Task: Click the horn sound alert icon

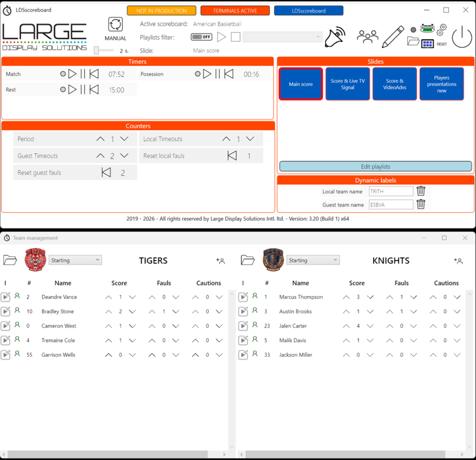Action: coord(335,37)
